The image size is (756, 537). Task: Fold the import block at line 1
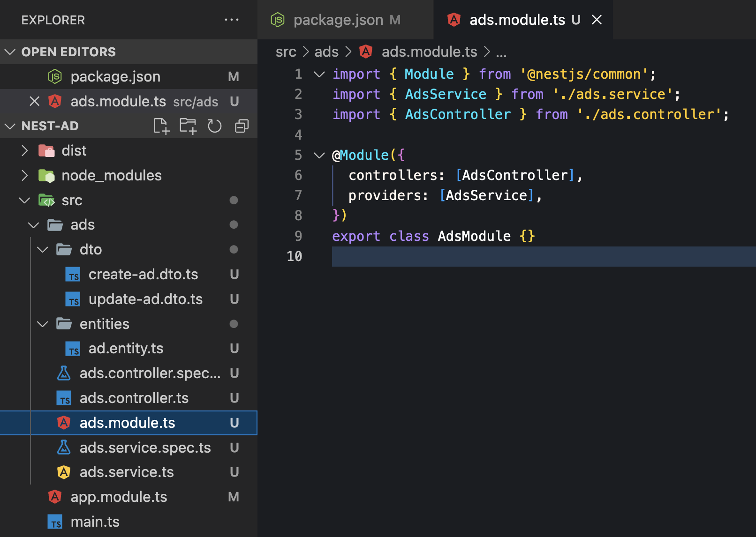(319, 74)
